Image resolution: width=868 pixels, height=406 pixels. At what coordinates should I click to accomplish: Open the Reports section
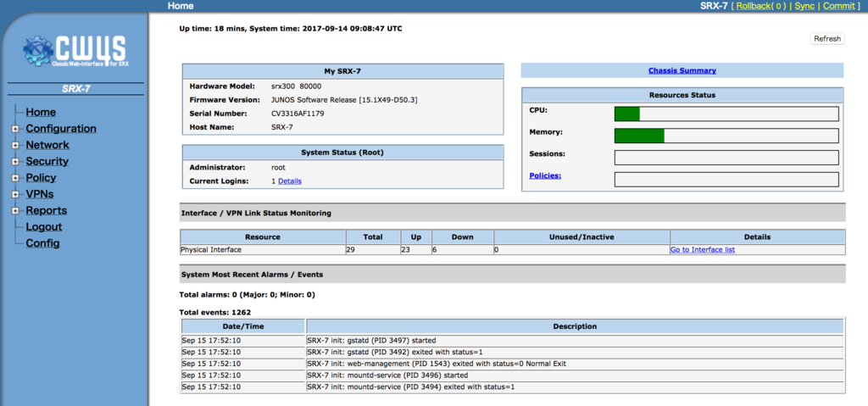tap(46, 210)
